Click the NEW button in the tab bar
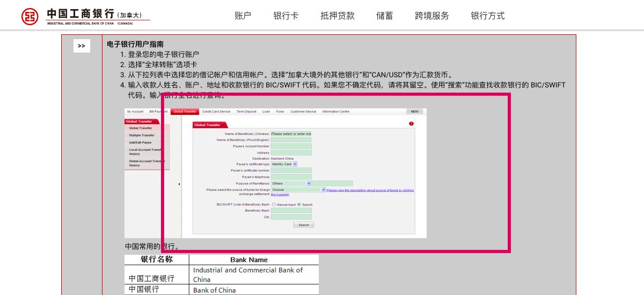 point(414,112)
